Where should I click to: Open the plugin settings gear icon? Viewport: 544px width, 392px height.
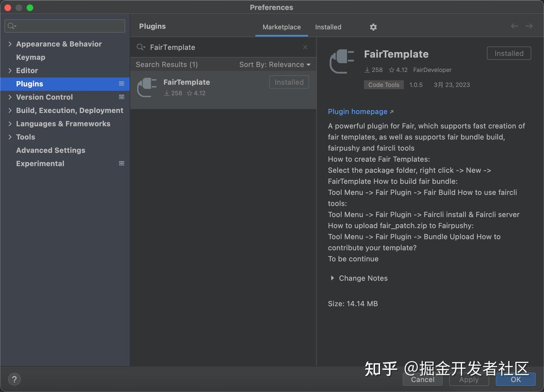click(373, 27)
